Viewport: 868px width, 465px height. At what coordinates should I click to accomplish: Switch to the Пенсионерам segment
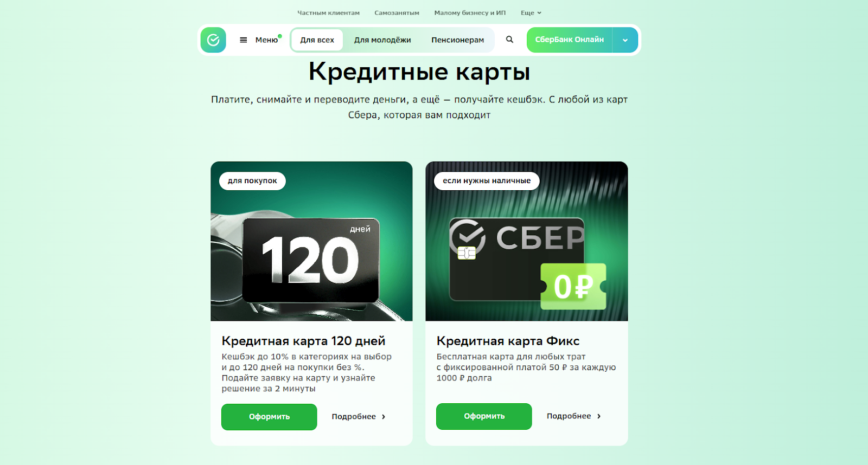[x=457, y=40]
